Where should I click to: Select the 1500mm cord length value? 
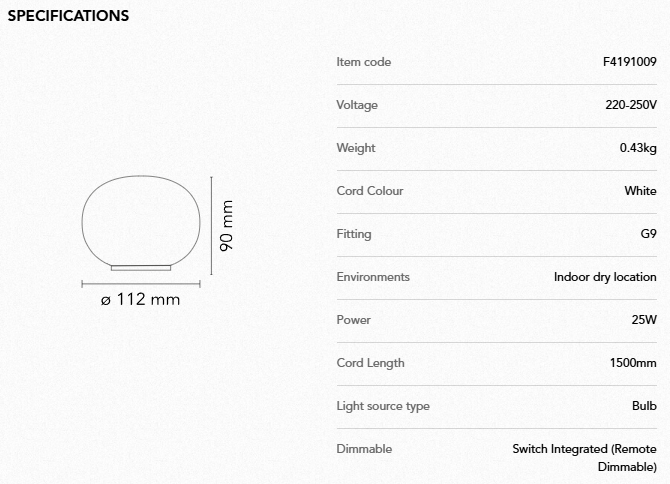coord(633,363)
